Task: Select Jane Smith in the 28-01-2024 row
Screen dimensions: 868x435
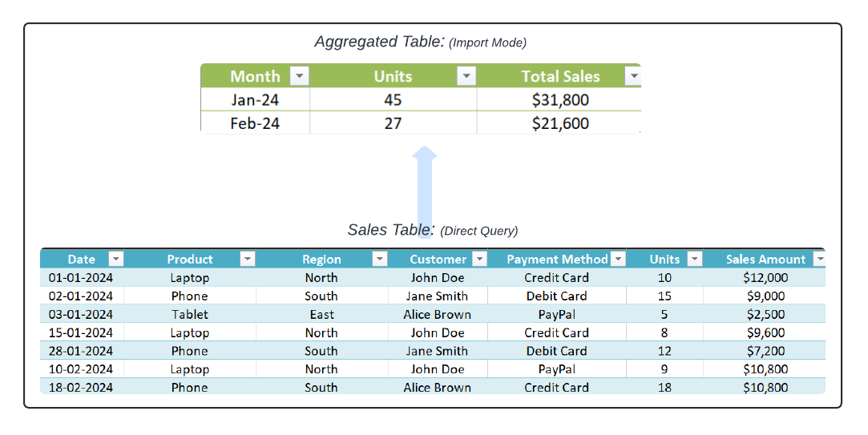Action: (438, 350)
